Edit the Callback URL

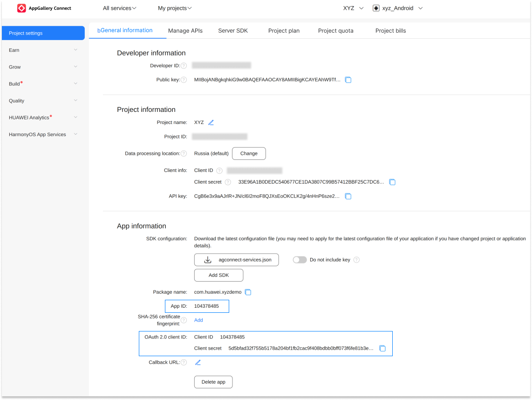pyautogui.click(x=198, y=363)
